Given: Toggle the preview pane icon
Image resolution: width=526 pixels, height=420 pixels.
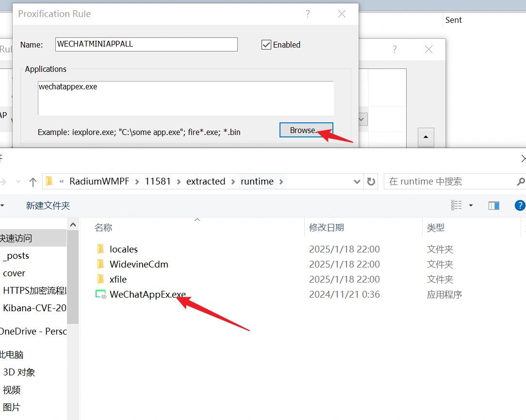Looking at the screenshot, I should (494, 205).
